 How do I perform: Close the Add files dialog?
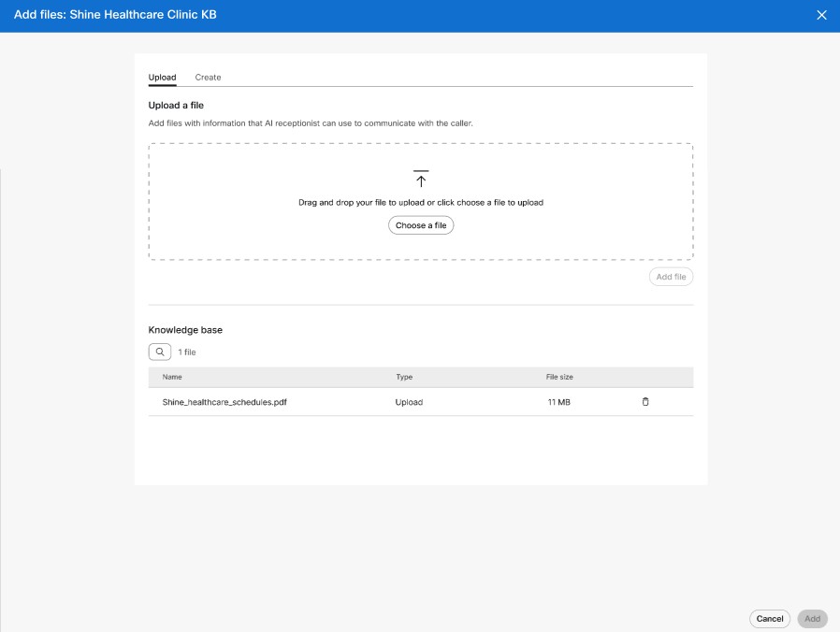tap(821, 15)
